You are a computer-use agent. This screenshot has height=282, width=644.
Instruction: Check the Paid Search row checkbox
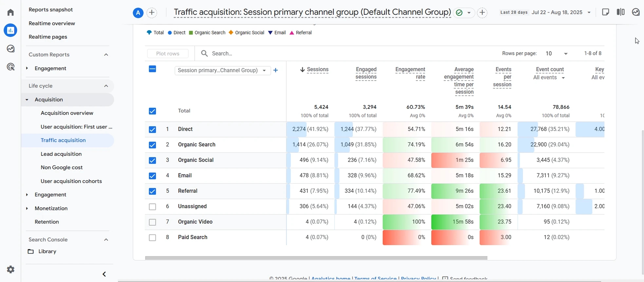pyautogui.click(x=152, y=237)
